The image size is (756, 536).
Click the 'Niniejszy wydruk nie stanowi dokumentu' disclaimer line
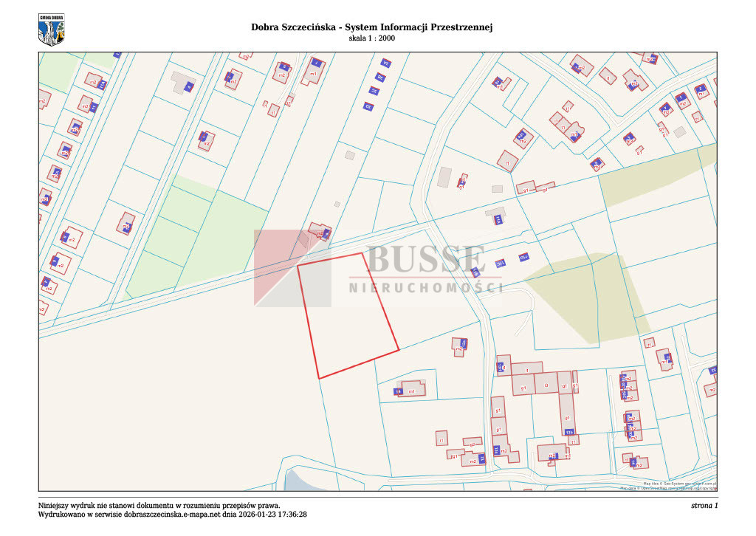point(159,506)
